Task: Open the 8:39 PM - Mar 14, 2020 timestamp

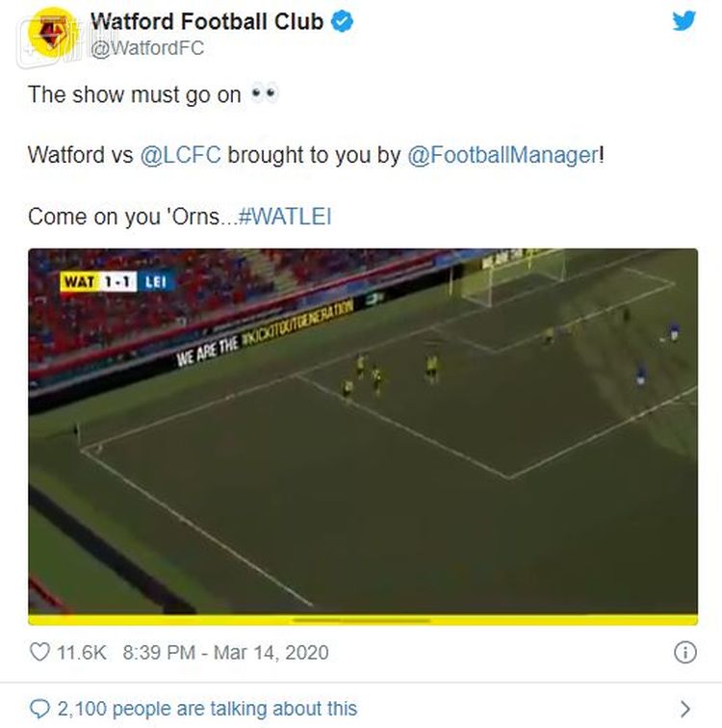Action: tap(225, 652)
